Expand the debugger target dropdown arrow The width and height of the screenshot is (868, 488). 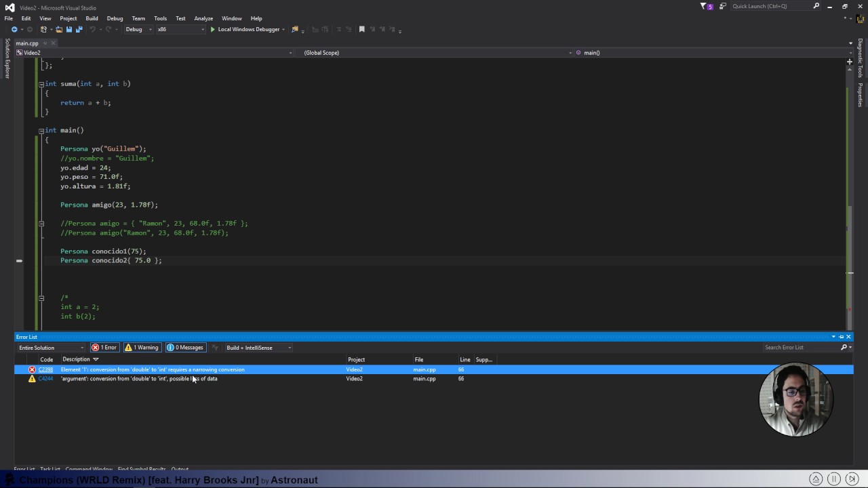283,29
